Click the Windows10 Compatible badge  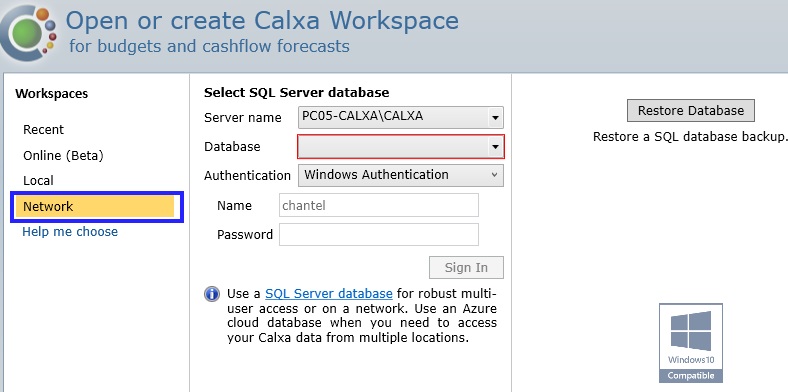691,342
